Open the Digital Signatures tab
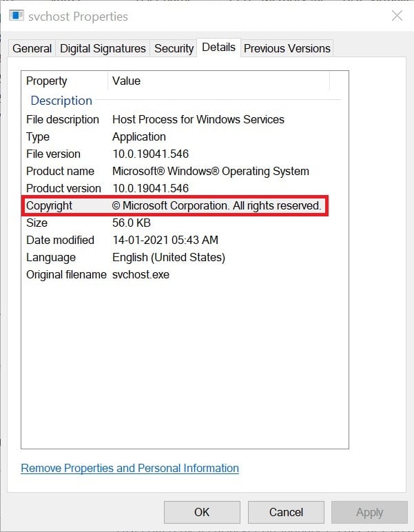414x532 pixels. 103,48
